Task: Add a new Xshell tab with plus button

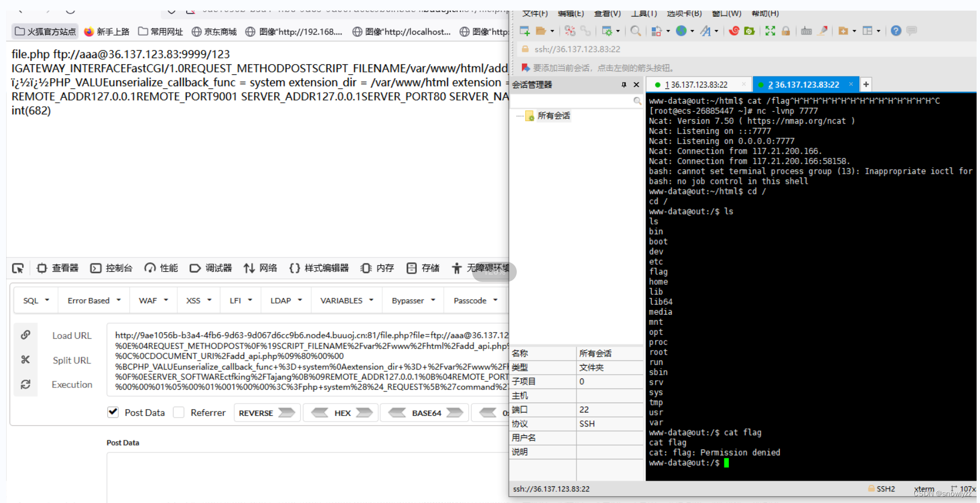Action: pos(866,85)
